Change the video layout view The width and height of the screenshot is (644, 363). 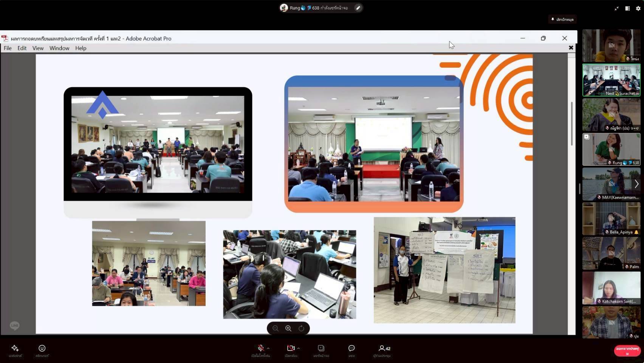[627, 8]
